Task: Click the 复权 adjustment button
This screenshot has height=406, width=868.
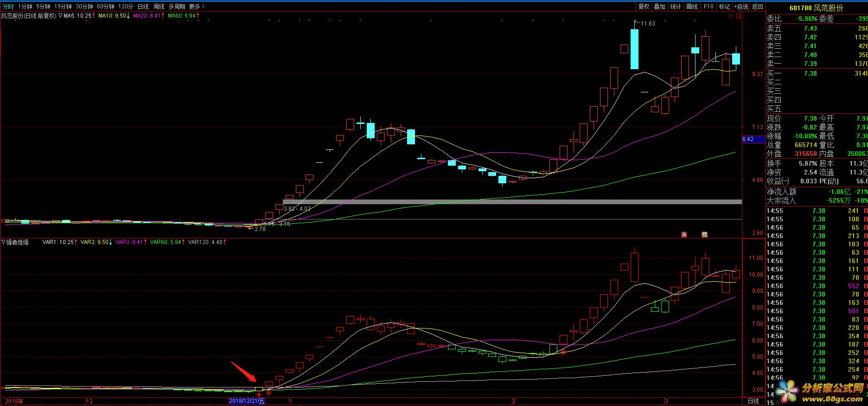Action: point(644,6)
